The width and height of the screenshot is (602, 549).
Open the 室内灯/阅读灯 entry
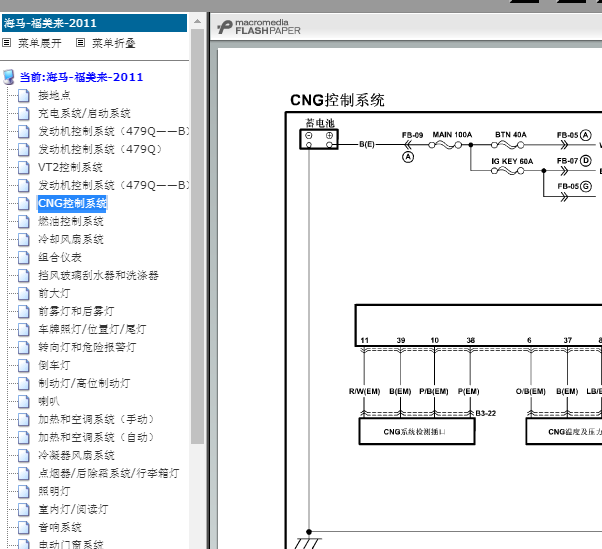[x=74, y=509]
